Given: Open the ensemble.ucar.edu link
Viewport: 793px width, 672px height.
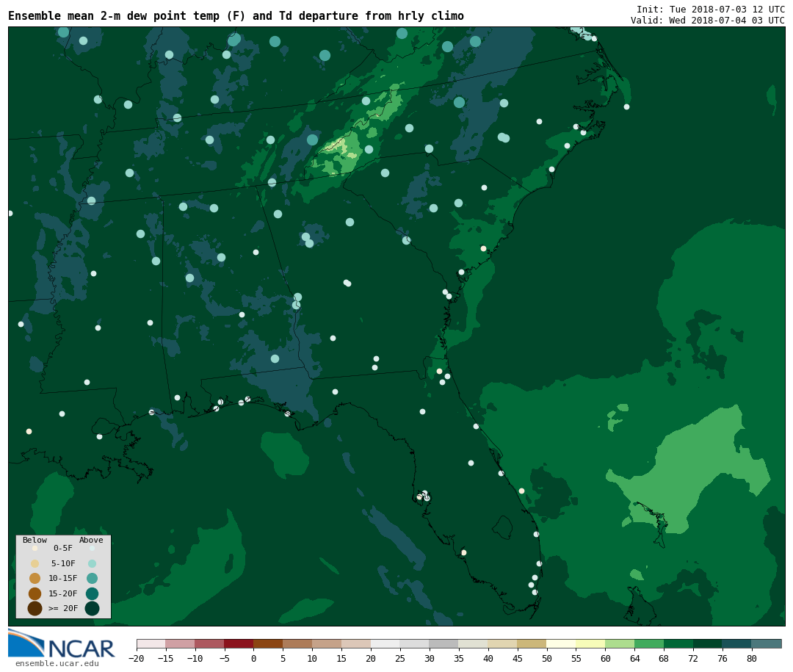Looking at the screenshot, I should click(57, 664).
